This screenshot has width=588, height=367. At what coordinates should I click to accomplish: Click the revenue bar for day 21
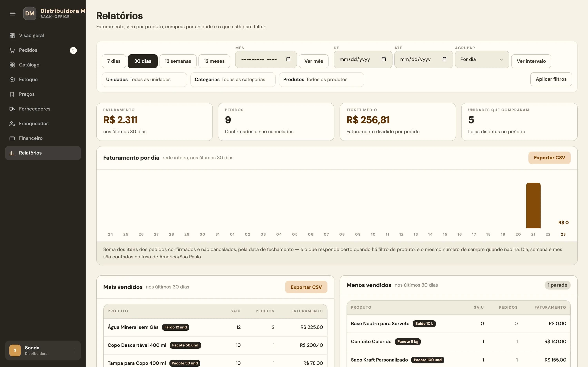pos(533,206)
